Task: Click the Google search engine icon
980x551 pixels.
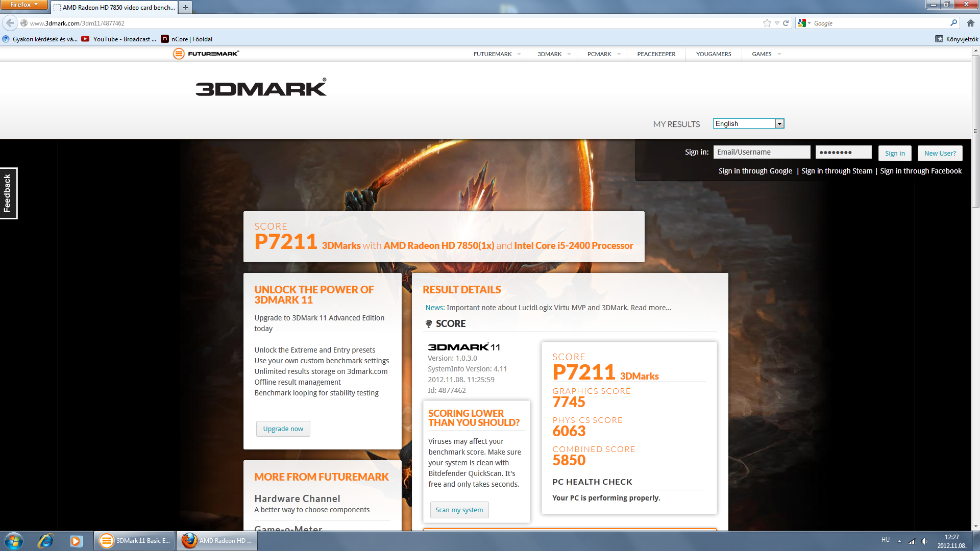Action: (x=802, y=23)
